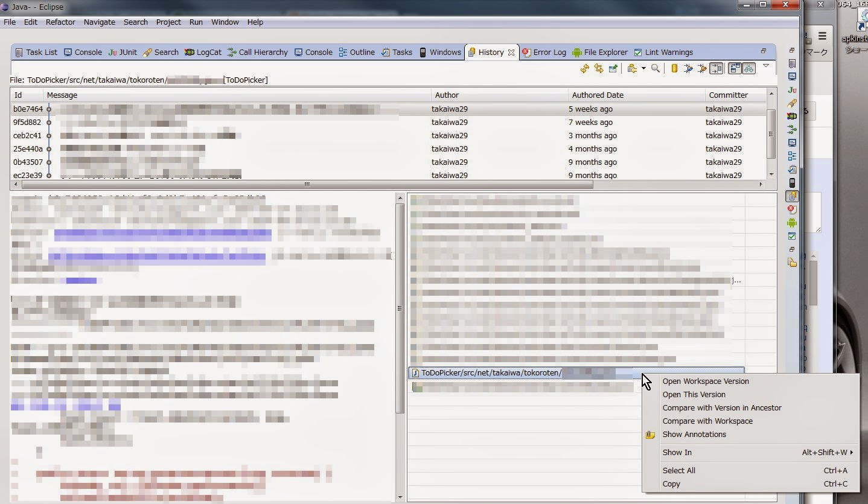Click Task List icon in right trim bar
This screenshot has width=868, height=504.
click(792, 63)
